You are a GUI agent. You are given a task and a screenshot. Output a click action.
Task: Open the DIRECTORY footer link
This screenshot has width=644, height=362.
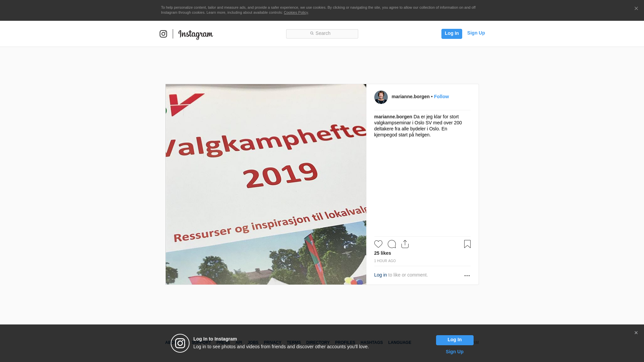point(318,343)
